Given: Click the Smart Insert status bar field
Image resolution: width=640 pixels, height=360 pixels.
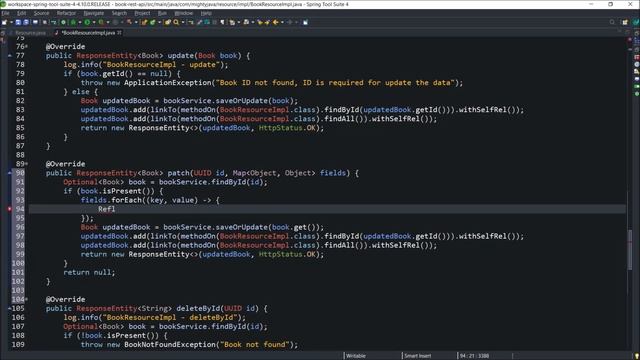Looking at the screenshot, I should click(x=418, y=356).
